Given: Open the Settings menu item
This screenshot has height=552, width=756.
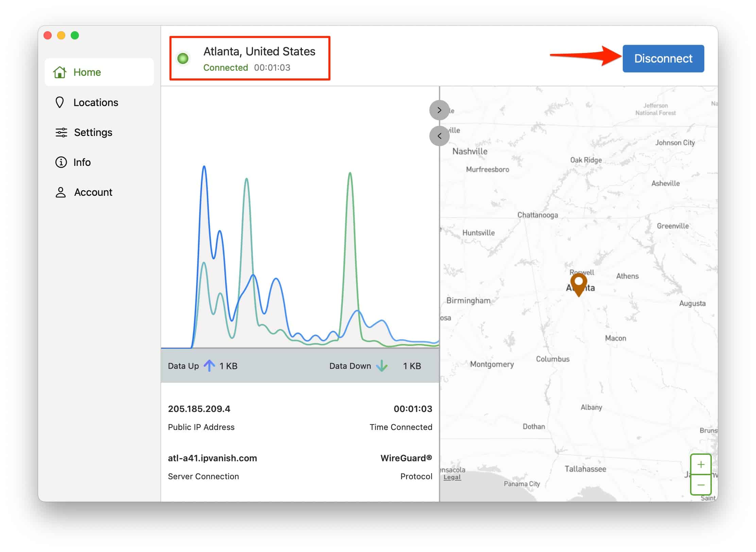Looking at the screenshot, I should click(99, 132).
